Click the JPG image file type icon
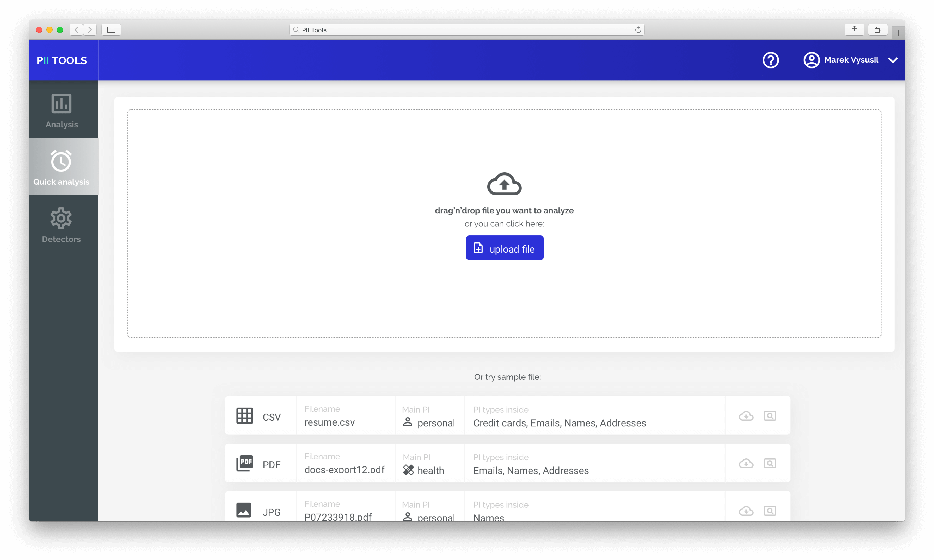 point(244,510)
